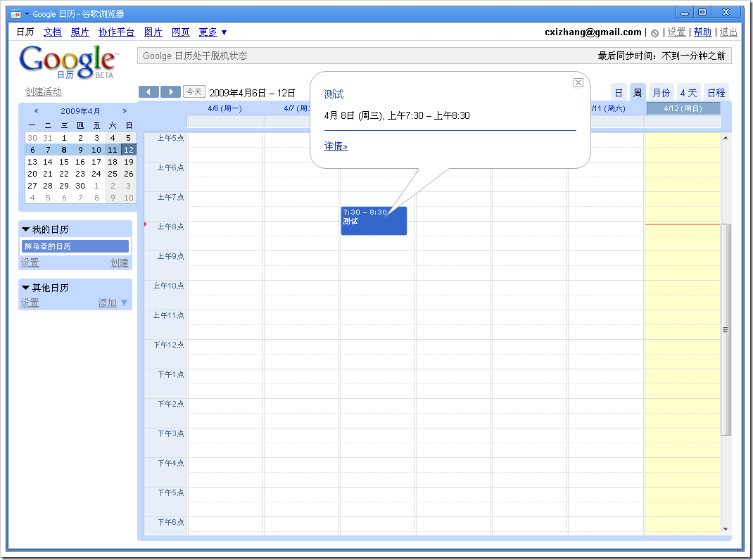
Task: Switch to 月份 month view tab
Action: pos(662,93)
